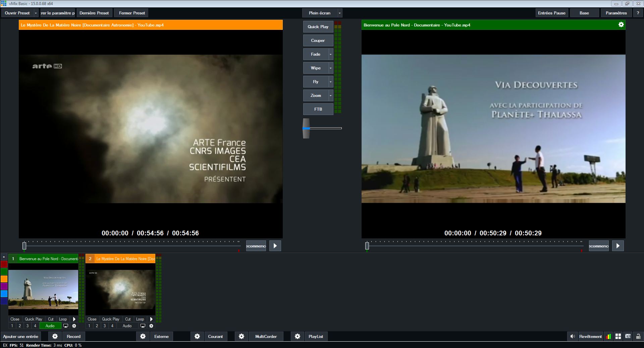644x348 pixels.
Task: Expand the Plein écran dropdown arrow
Action: [340, 13]
